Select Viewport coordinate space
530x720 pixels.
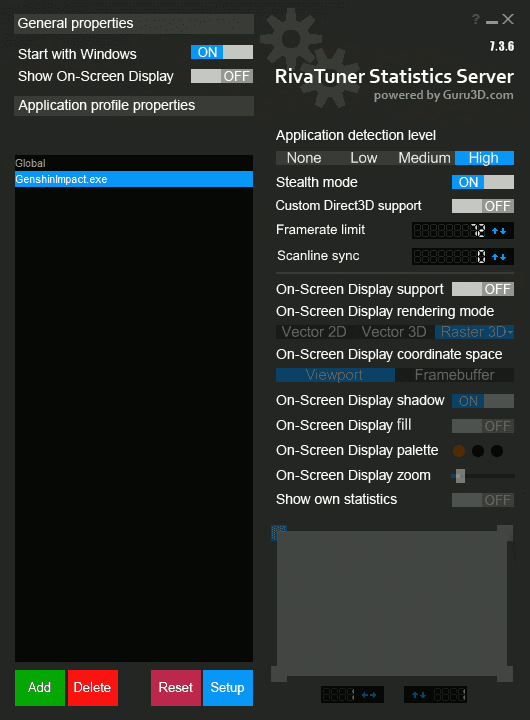coord(335,375)
